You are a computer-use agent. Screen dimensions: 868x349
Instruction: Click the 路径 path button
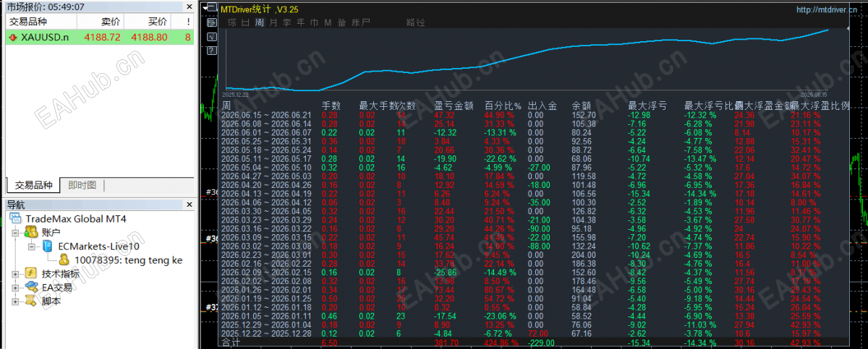[x=416, y=22]
